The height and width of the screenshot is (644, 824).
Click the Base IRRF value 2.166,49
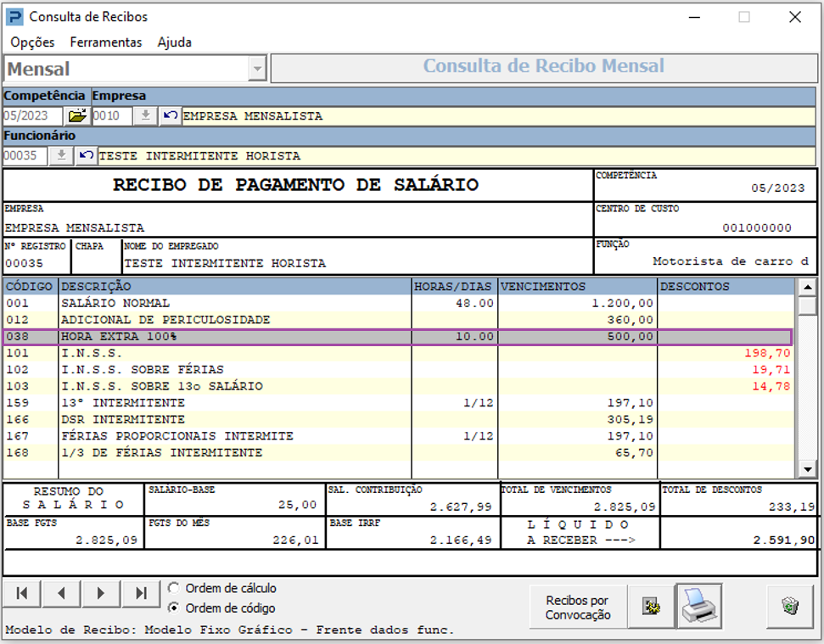tap(460, 540)
